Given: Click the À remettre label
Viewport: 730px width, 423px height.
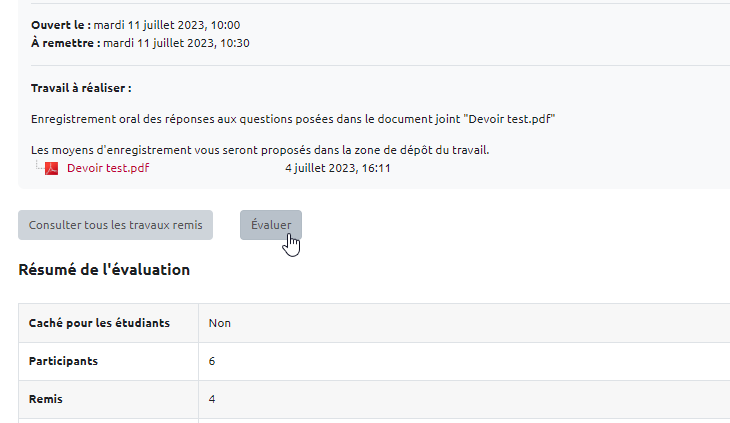Looking at the screenshot, I should [x=65, y=43].
